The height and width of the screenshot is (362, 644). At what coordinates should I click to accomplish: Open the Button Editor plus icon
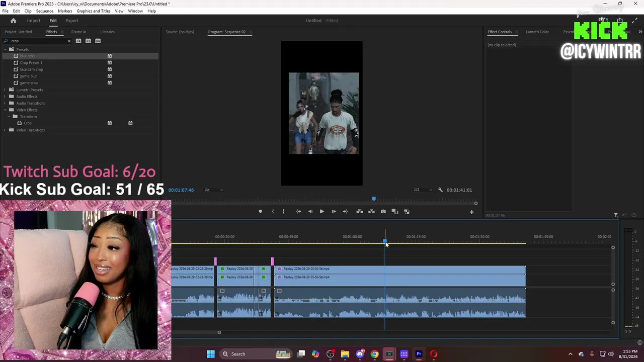pos(471,212)
